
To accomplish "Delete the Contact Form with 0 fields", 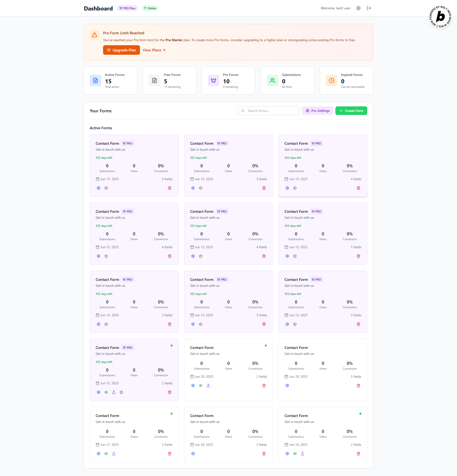I will click(x=169, y=188).
